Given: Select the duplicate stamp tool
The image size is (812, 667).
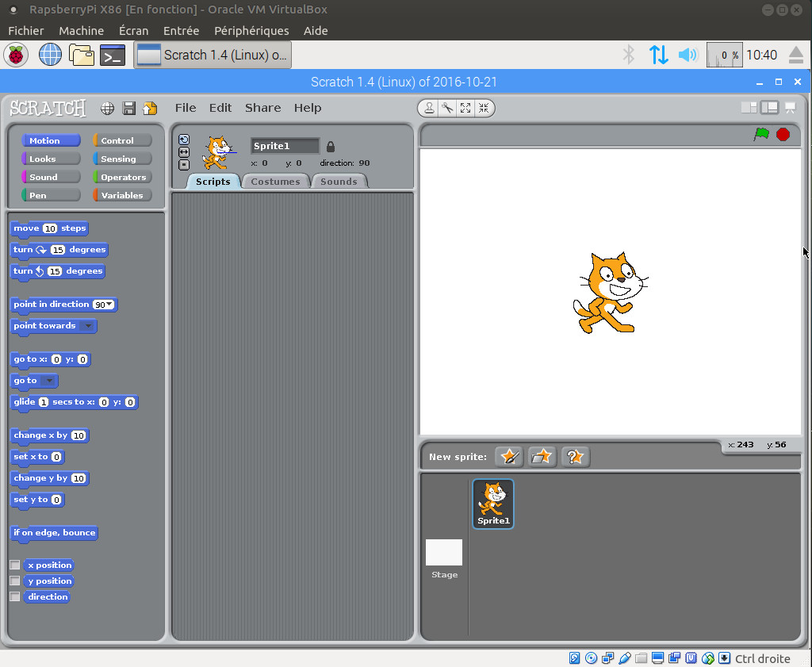Looking at the screenshot, I should tap(429, 108).
